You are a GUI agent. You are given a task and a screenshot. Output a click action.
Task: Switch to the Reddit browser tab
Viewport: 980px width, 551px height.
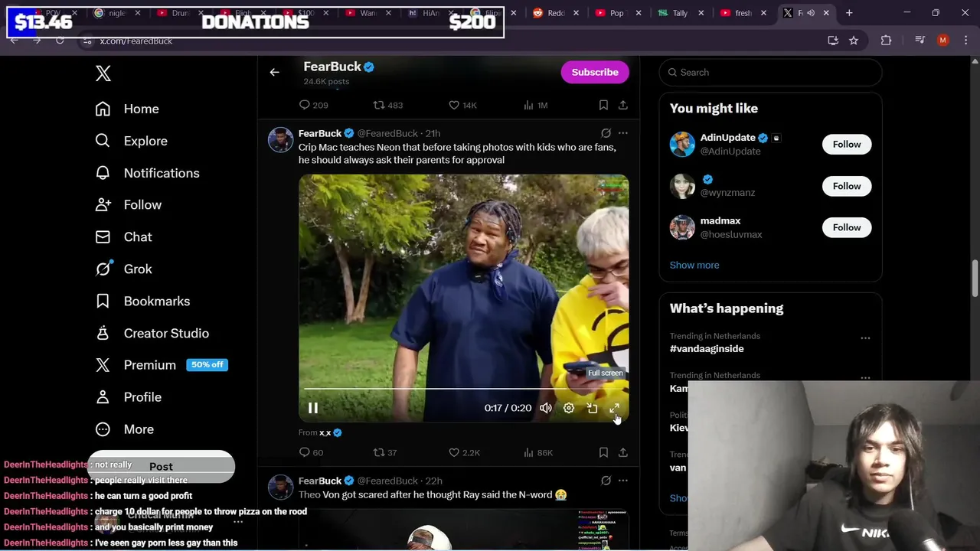[x=556, y=13]
